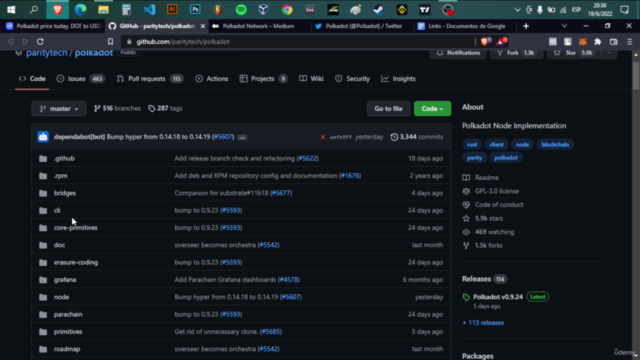Open Windows Start menu

(11, 9)
